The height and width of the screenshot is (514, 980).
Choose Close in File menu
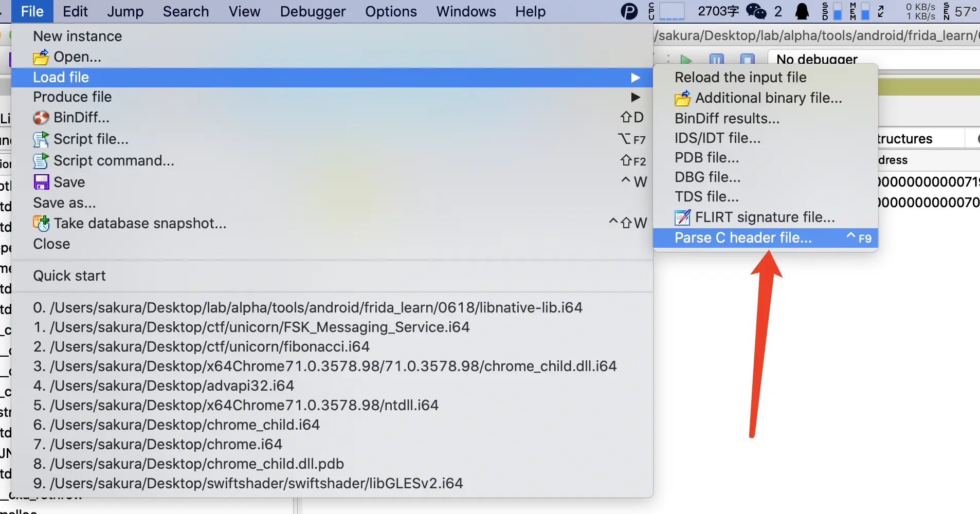332,244
